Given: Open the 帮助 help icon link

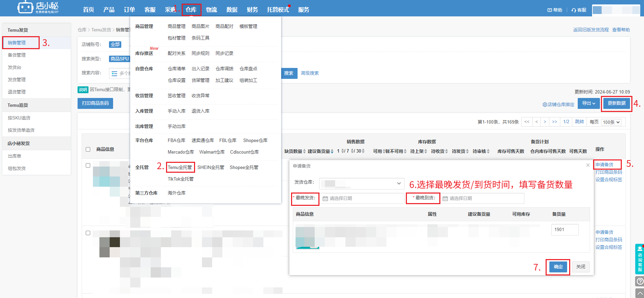Looking at the screenshot, I should [554, 10].
